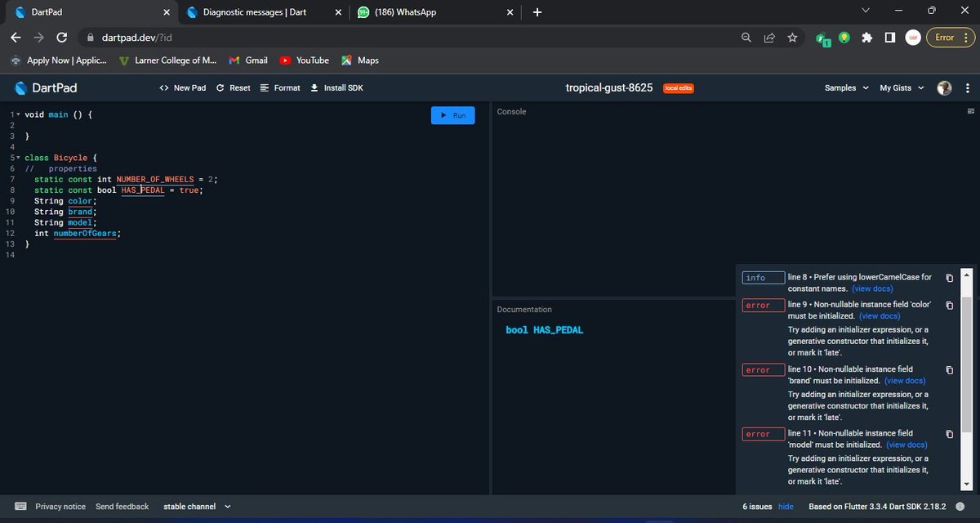Click the Chrome Error update button
Viewport: 980px width, 523px height.
949,38
